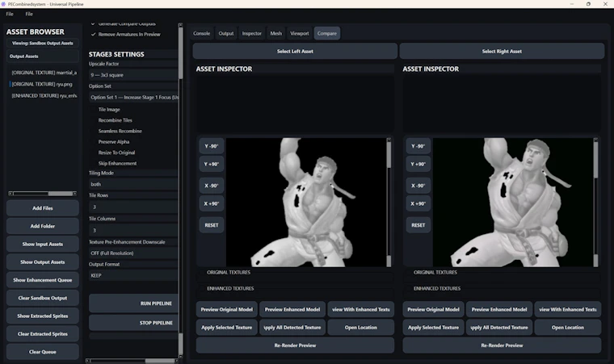Open the Output Format dropdown showing KEEP
614x364 pixels.
[133, 275]
